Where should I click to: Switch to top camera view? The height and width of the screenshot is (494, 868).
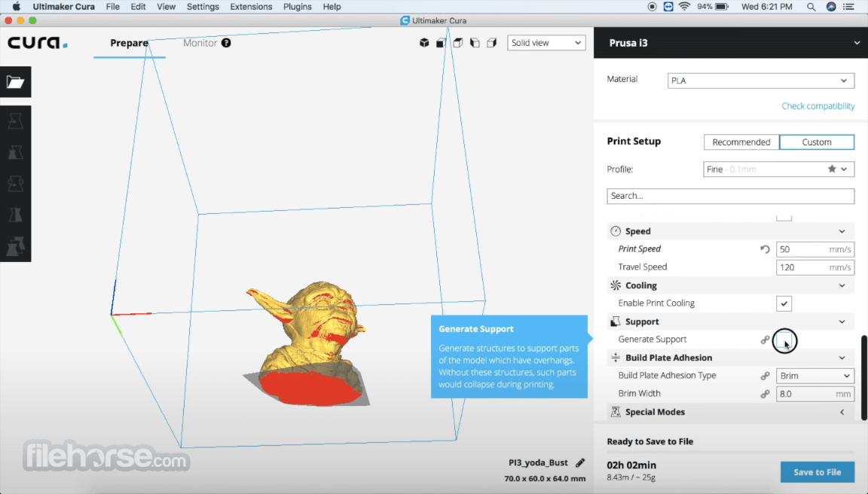tap(458, 43)
